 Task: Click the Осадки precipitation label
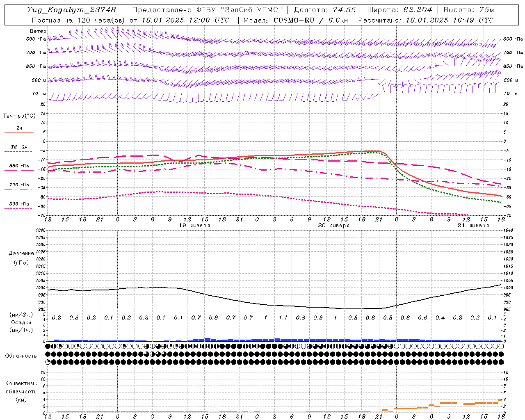coord(21,322)
